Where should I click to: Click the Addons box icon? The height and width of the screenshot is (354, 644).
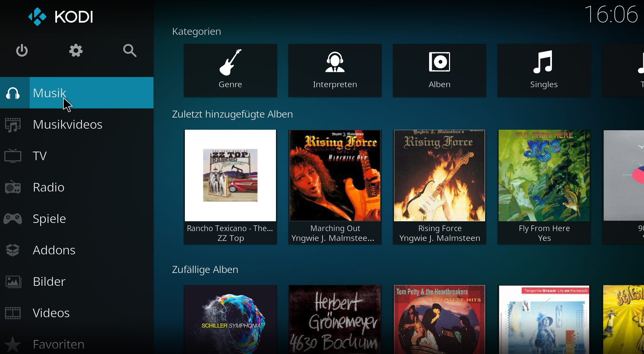13,250
